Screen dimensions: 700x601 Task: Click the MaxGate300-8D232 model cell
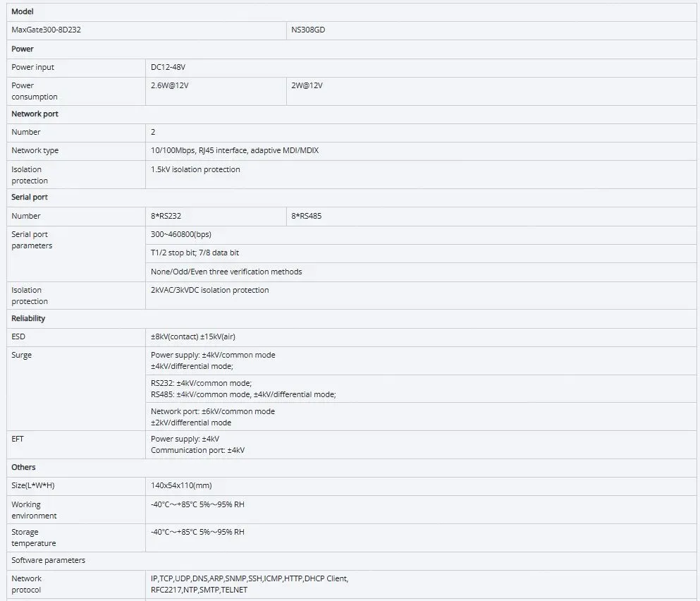point(41,30)
